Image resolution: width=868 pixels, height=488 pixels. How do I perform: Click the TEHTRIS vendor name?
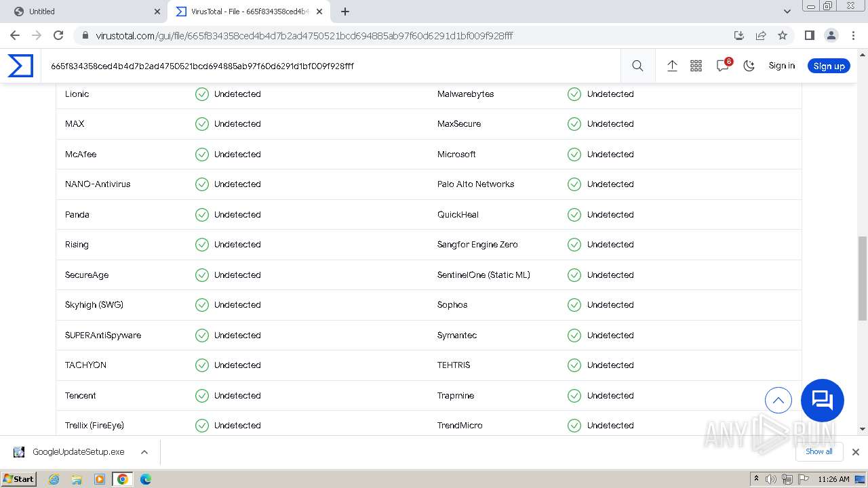point(454,365)
